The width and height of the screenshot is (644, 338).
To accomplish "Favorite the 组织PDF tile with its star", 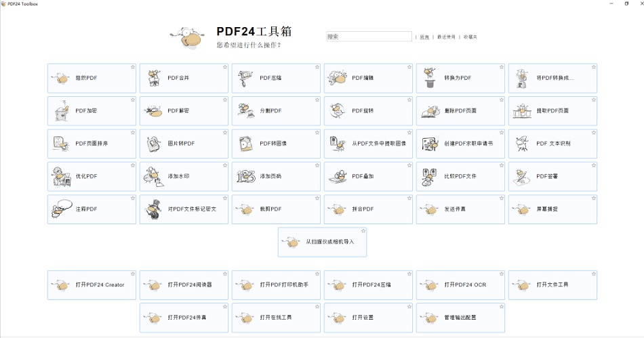I will point(133,67).
